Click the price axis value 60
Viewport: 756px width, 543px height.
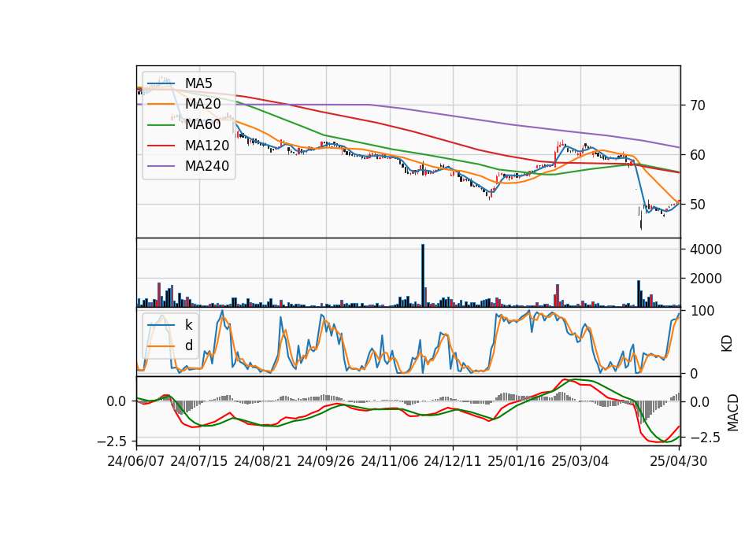click(x=698, y=155)
